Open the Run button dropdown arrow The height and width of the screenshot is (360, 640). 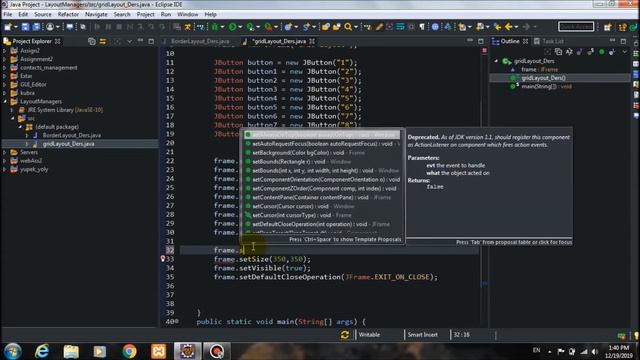[x=240, y=27]
